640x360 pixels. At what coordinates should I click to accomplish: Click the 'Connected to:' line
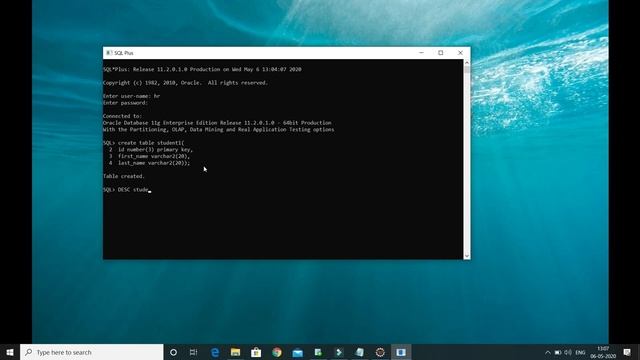(x=122, y=116)
